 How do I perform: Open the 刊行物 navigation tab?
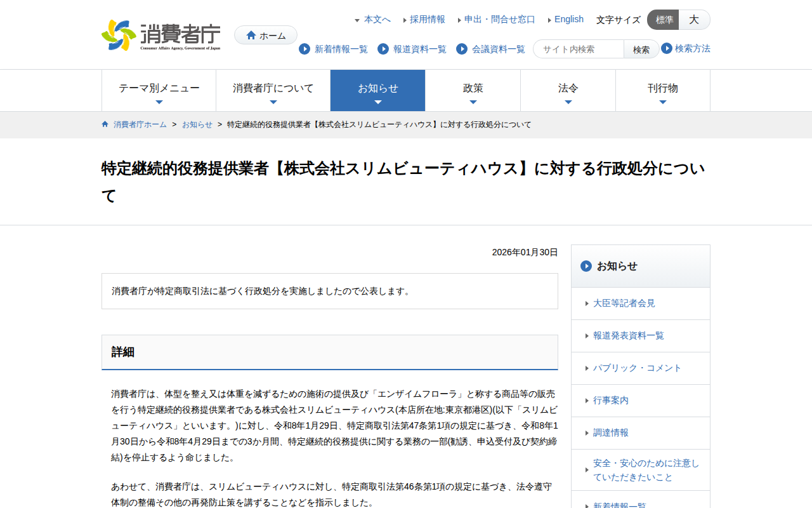tap(663, 90)
